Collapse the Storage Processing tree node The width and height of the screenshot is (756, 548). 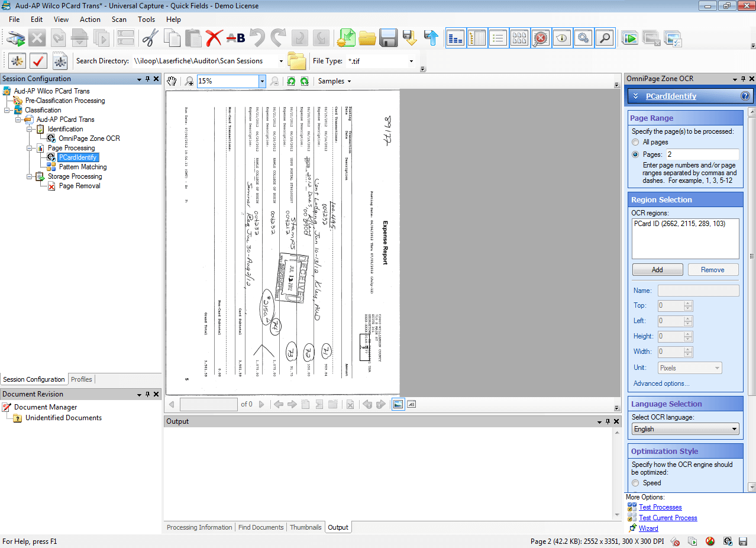pos(30,176)
